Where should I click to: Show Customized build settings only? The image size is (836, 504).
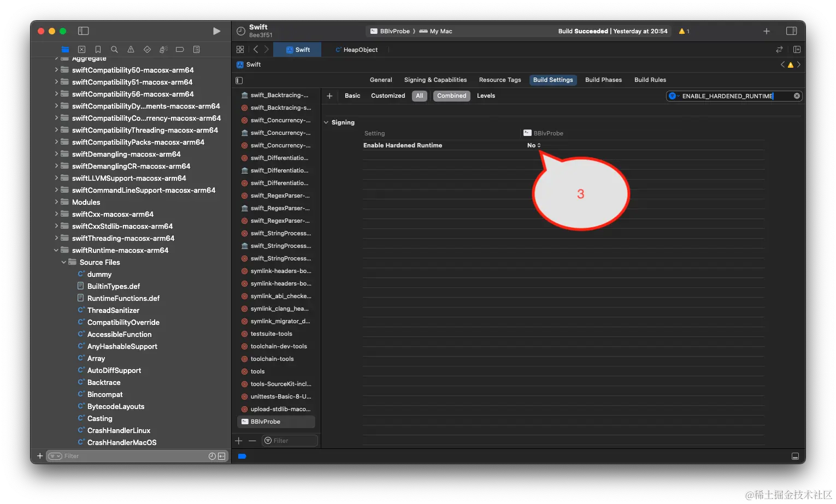[x=388, y=96]
